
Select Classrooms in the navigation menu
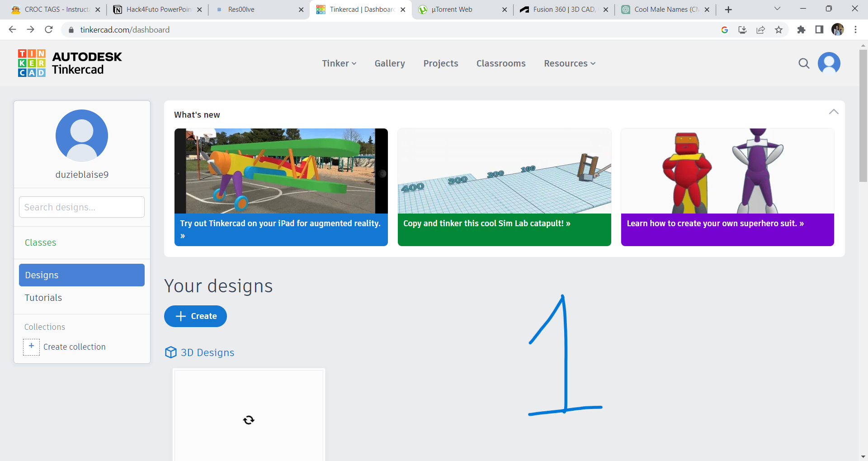click(500, 63)
